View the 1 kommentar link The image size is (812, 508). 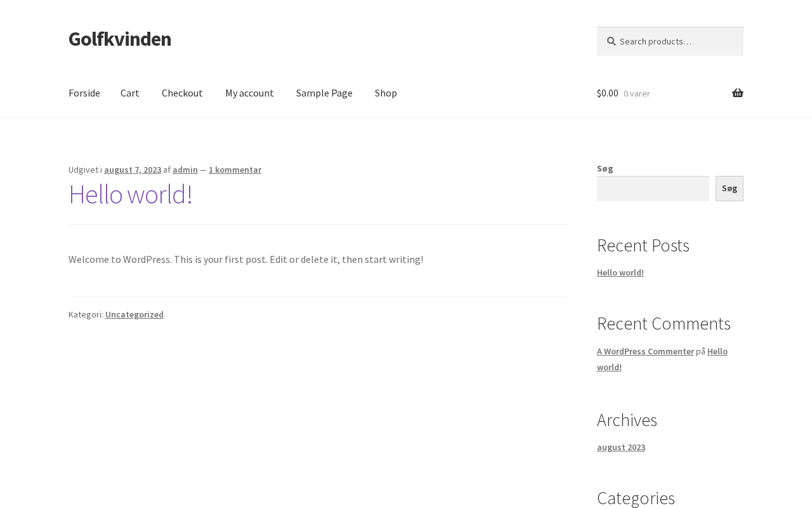click(235, 170)
